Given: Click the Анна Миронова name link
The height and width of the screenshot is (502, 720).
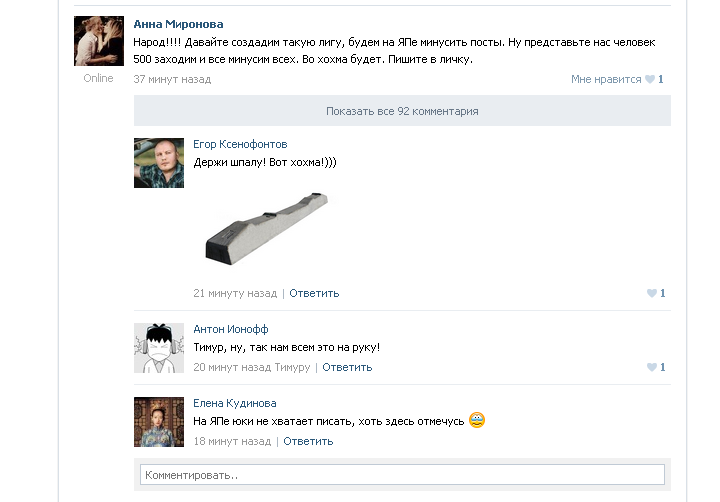Looking at the screenshot, I should click(178, 24).
